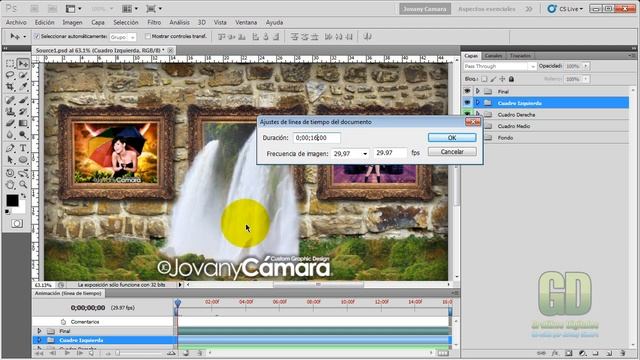The height and width of the screenshot is (360, 640).
Task: Expand the Final track in the timeline
Action: click(x=39, y=331)
